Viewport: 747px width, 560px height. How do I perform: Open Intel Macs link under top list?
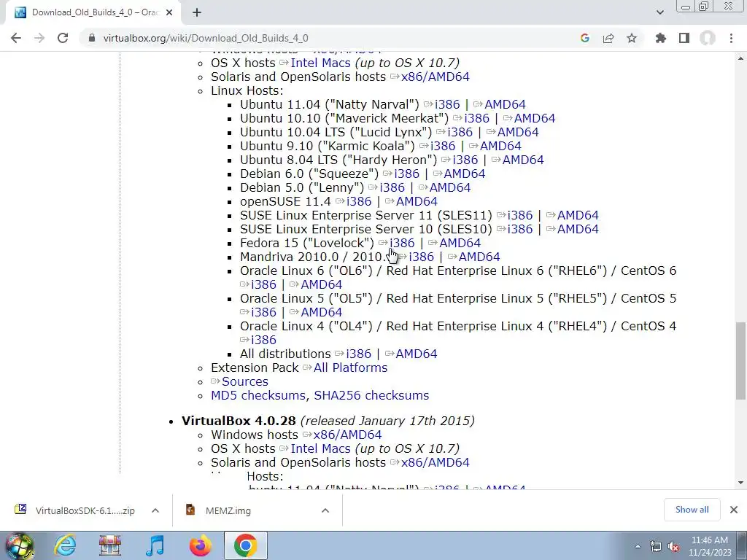(x=320, y=63)
